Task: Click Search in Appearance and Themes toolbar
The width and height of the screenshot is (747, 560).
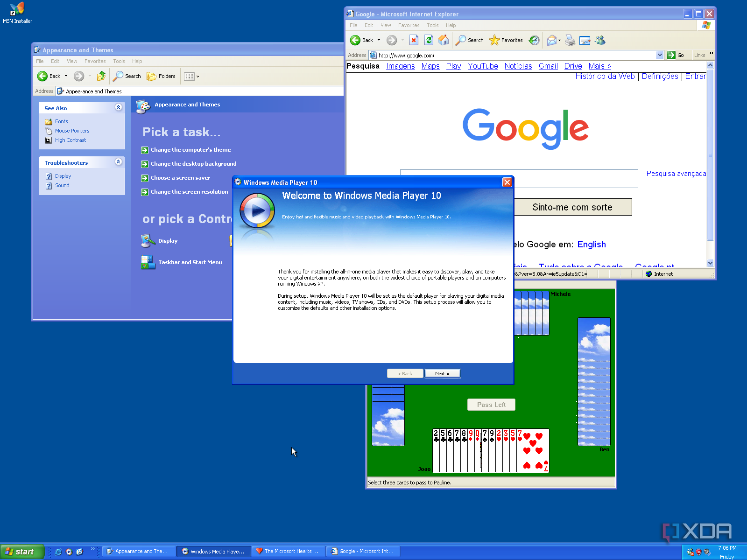Action: pos(127,76)
